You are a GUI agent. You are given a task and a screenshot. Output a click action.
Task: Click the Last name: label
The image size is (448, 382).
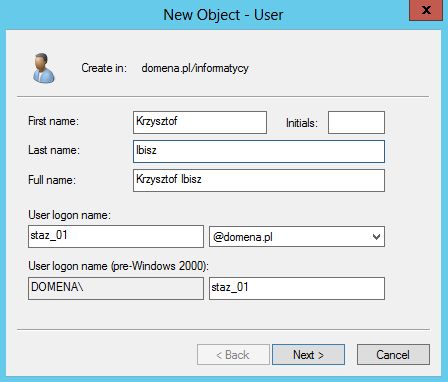[x=54, y=150]
